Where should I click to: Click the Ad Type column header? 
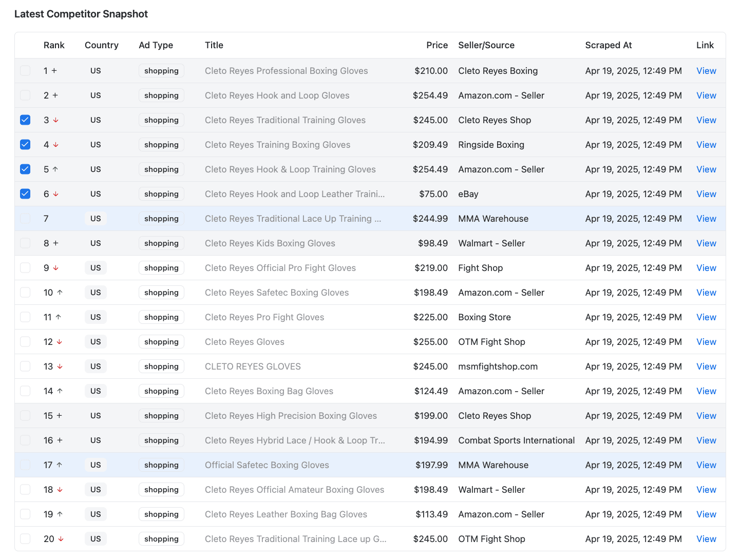click(x=156, y=45)
